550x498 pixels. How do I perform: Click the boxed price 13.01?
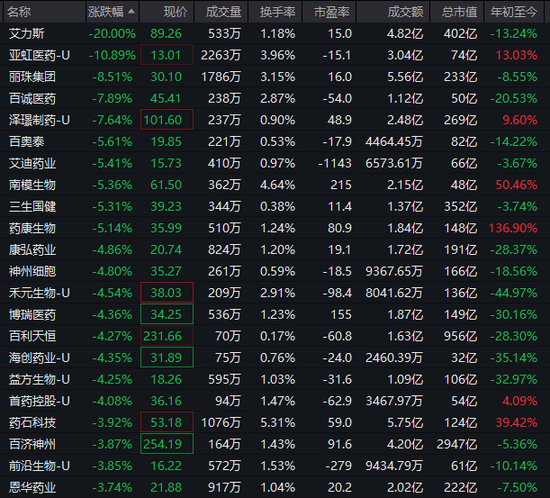167,55
